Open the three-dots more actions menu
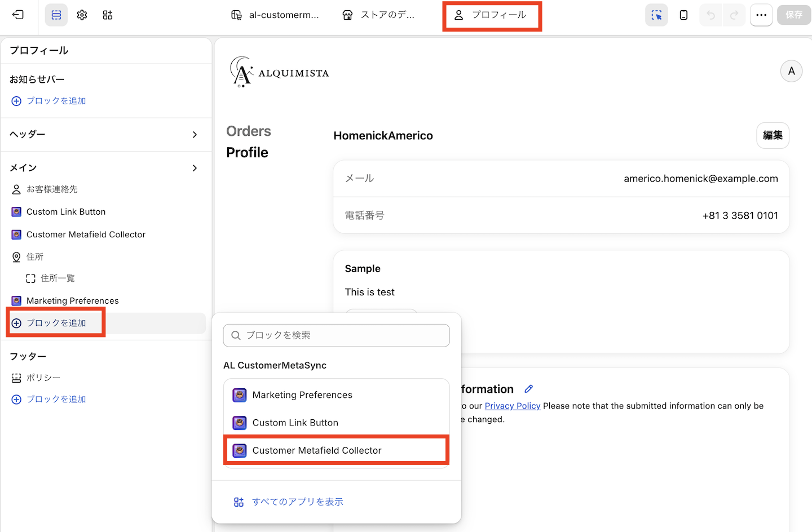This screenshot has width=812, height=532. click(761, 15)
